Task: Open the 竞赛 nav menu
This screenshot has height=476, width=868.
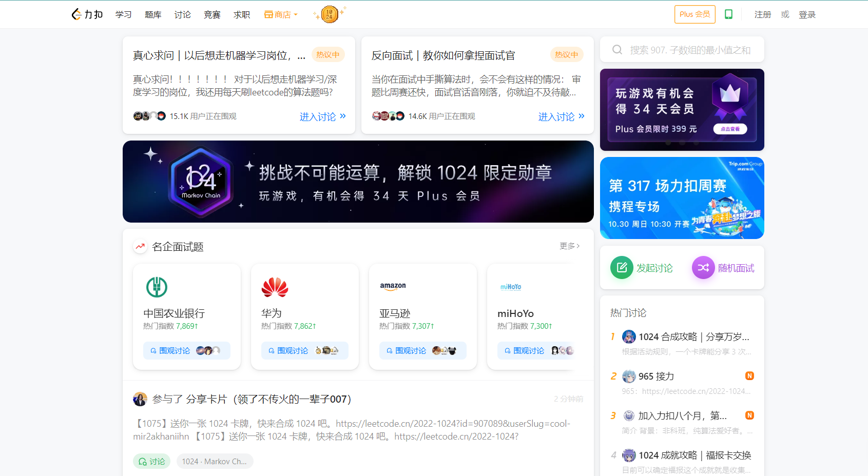Action: coord(212,14)
